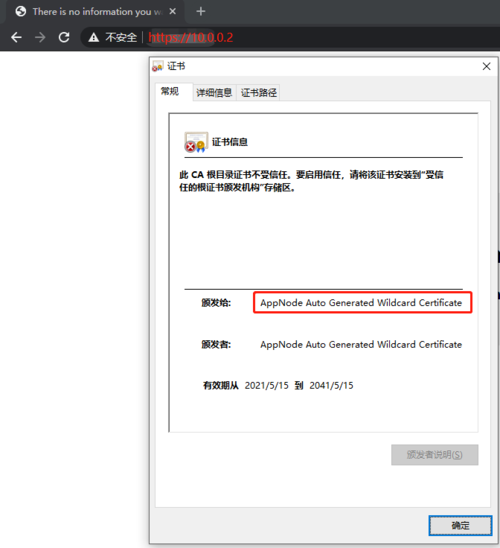
Task: Click the certificate icon in the 证书 title bar
Action: pyautogui.click(x=158, y=66)
